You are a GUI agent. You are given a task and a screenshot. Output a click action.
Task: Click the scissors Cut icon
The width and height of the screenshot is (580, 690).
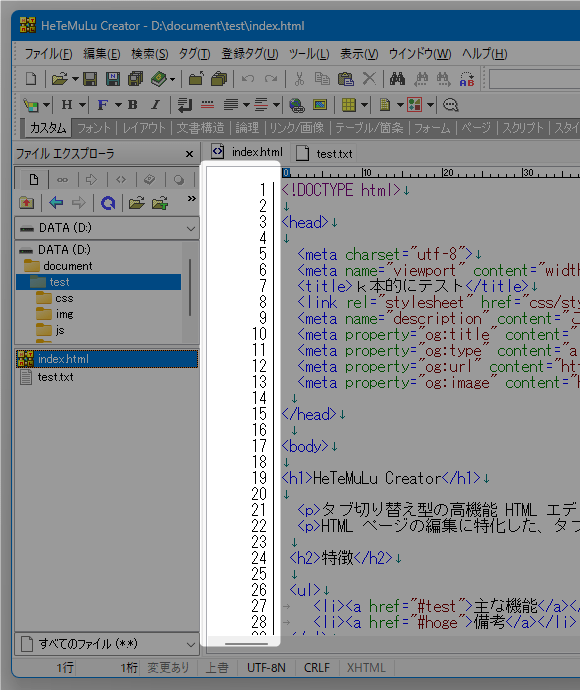[299, 79]
